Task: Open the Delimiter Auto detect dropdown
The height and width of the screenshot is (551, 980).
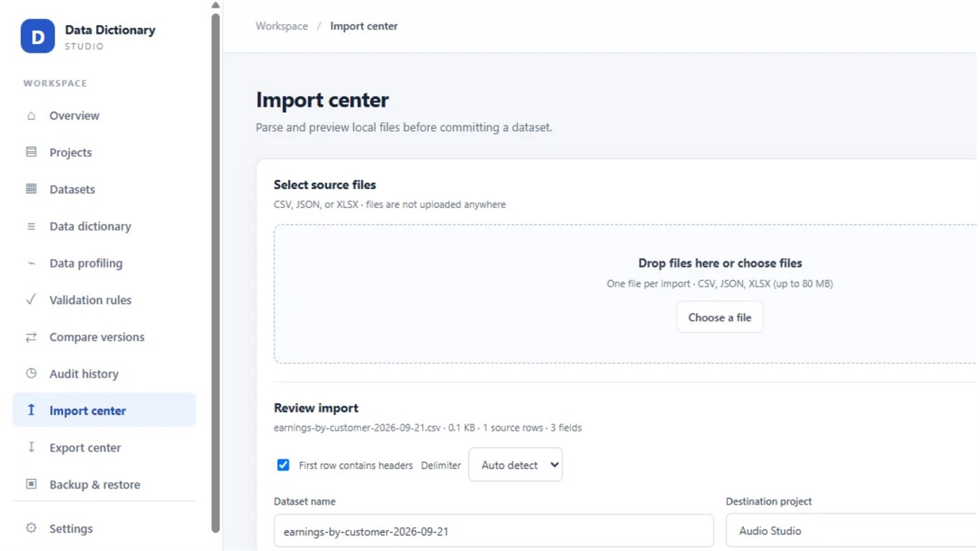Action: tap(515, 465)
